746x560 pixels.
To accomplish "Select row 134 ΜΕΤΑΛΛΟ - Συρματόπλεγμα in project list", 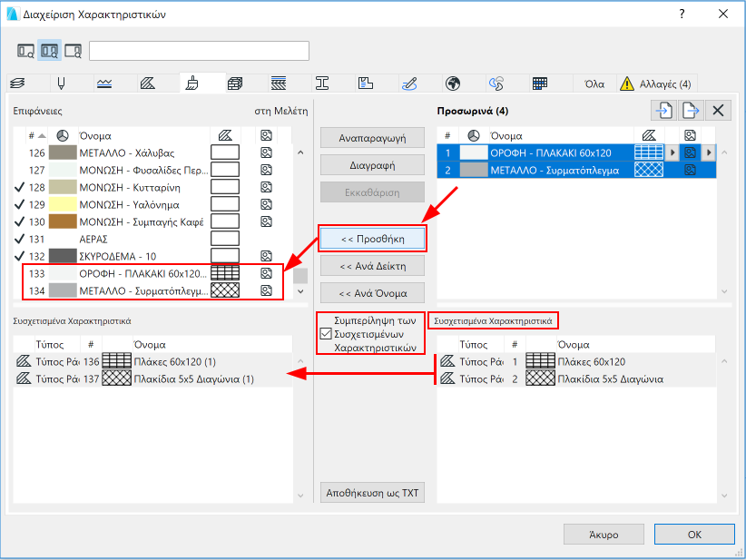I will coord(152,290).
